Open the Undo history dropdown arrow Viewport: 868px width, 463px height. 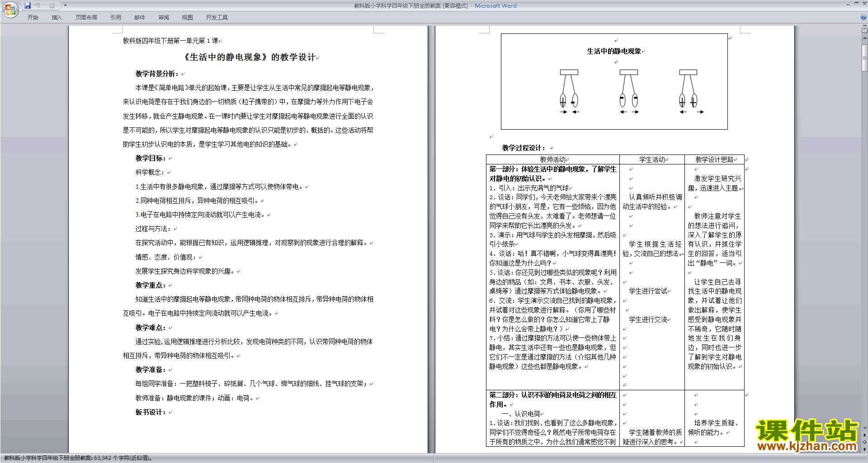click(x=44, y=5)
